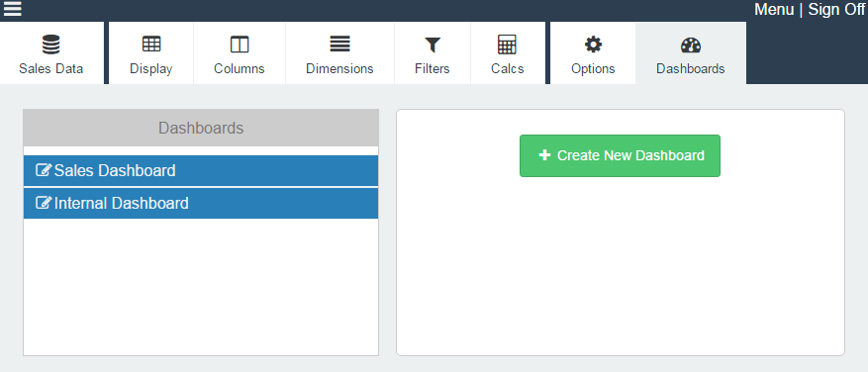The height and width of the screenshot is (372, 868).
Task: Switch to the Filters tab label
Action: pos(433,68)
